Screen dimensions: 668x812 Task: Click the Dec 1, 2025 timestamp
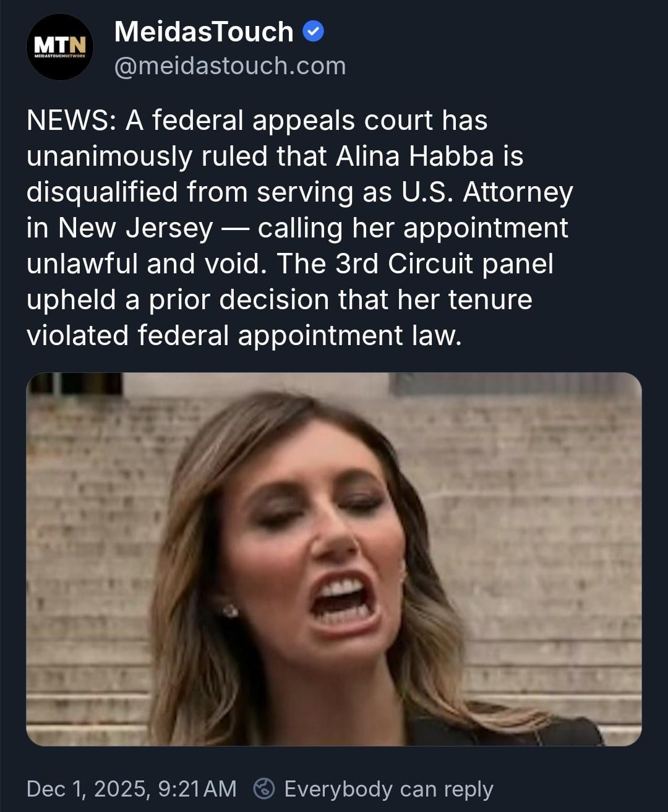pos(131,788)
